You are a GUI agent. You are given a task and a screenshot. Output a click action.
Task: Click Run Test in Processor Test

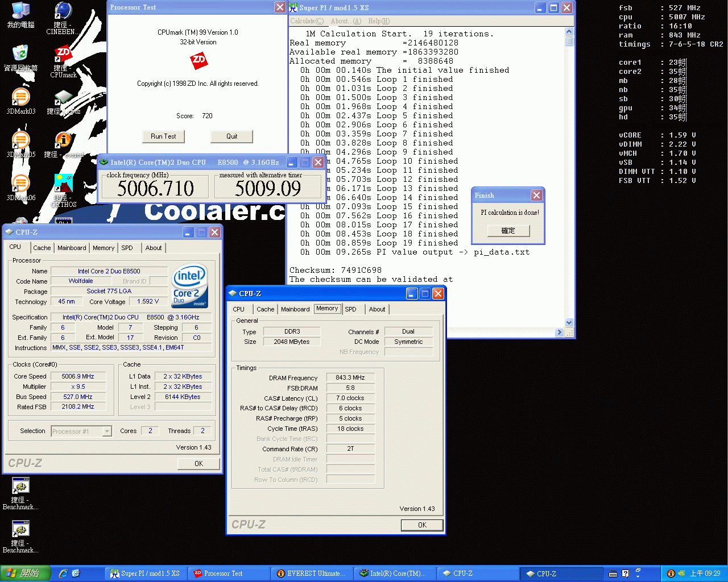click(x=163, y=136)
